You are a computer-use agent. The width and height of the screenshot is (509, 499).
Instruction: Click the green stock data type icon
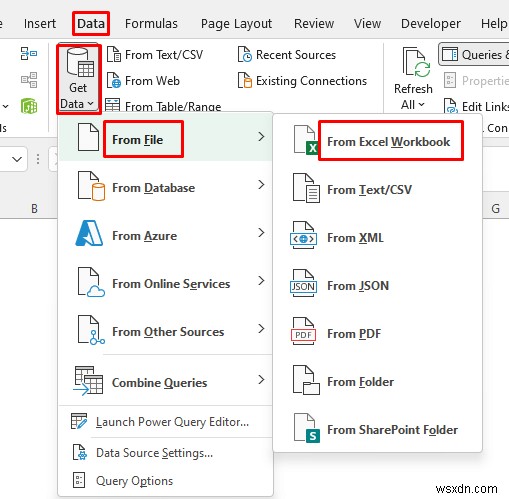click(x=29, y=106)
